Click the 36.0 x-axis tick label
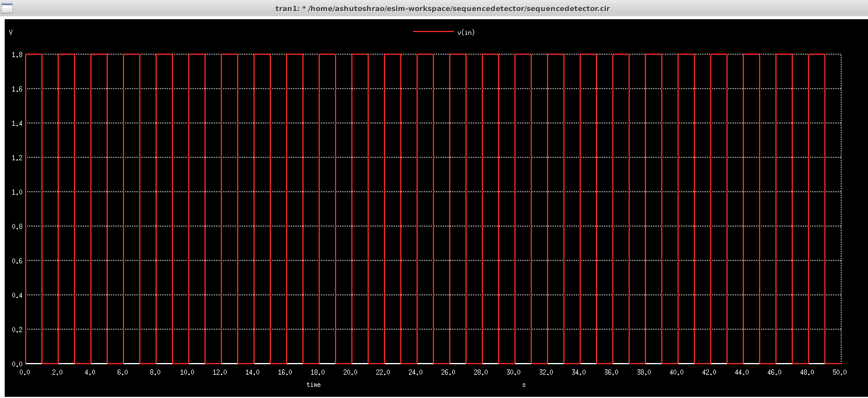 tap(611, 372)
